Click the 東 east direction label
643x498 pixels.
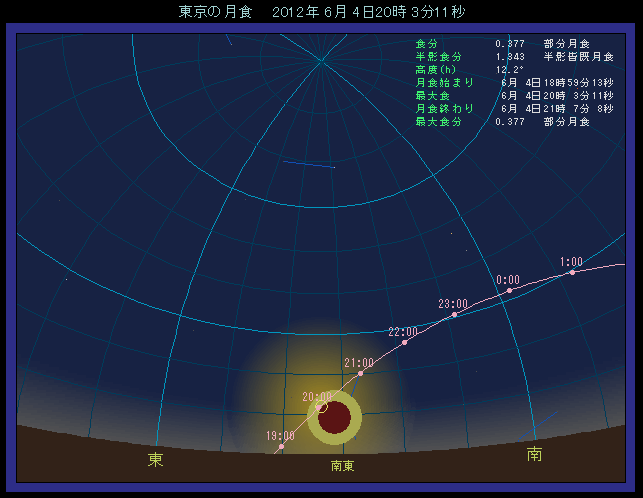coord(155,459)
